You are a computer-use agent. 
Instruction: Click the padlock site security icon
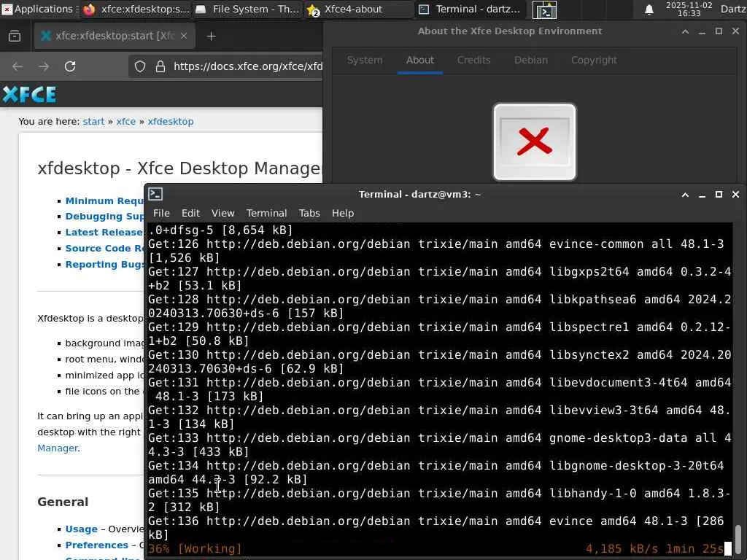click(x=160, y=66)
